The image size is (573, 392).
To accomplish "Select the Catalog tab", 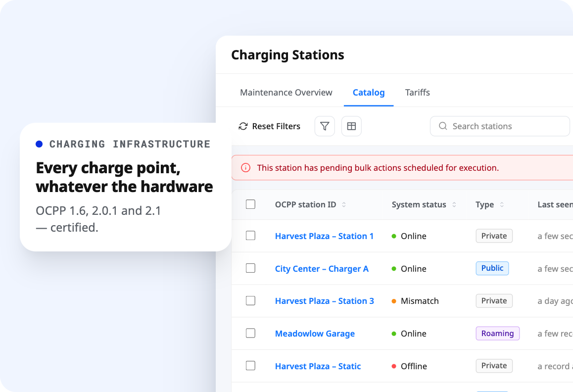I will click(x=369, y=93).
